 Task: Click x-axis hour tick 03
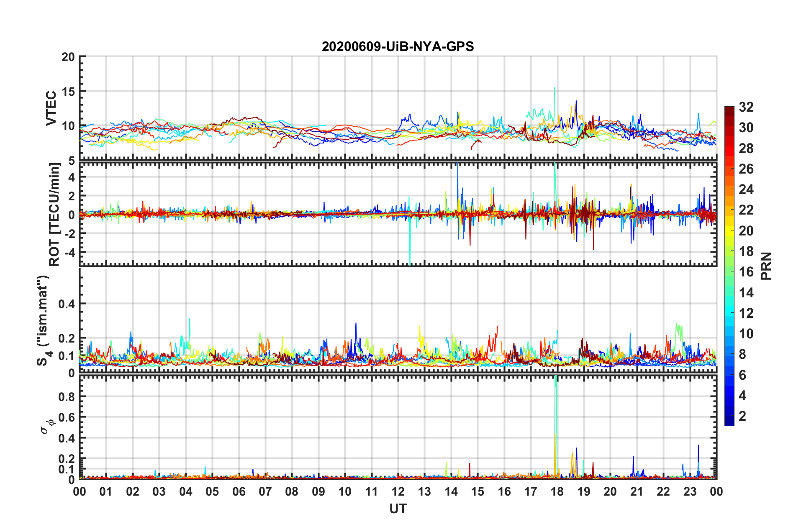[159, 491]
